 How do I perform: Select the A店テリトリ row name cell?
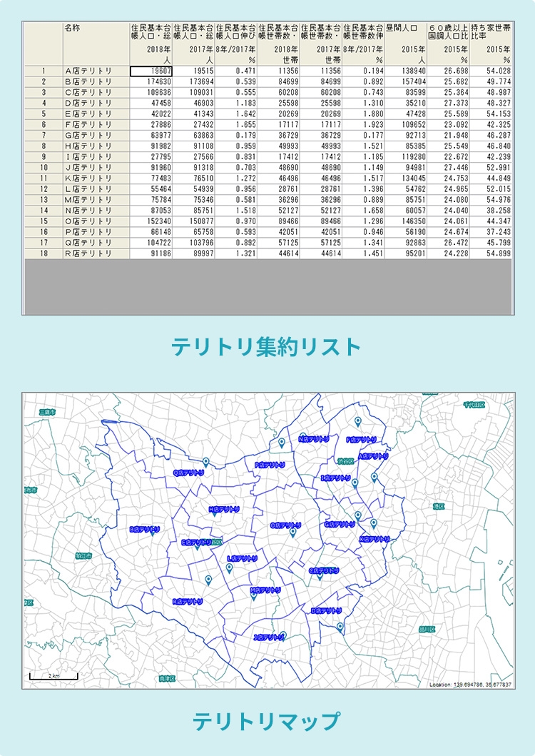click(96, 71)
